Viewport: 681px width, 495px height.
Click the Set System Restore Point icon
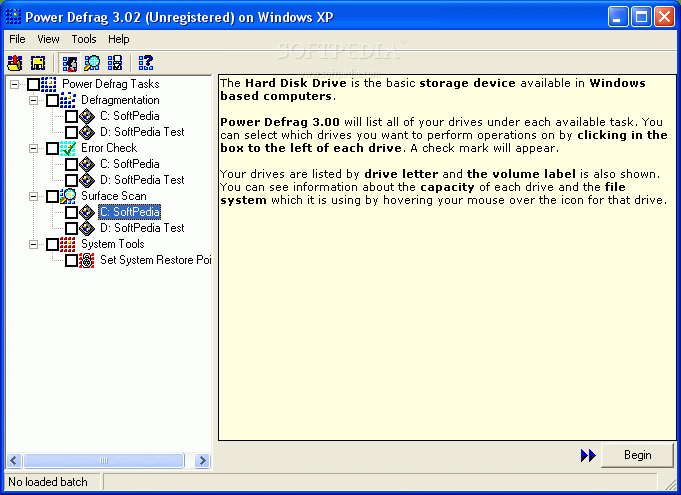tap(87, 261)
